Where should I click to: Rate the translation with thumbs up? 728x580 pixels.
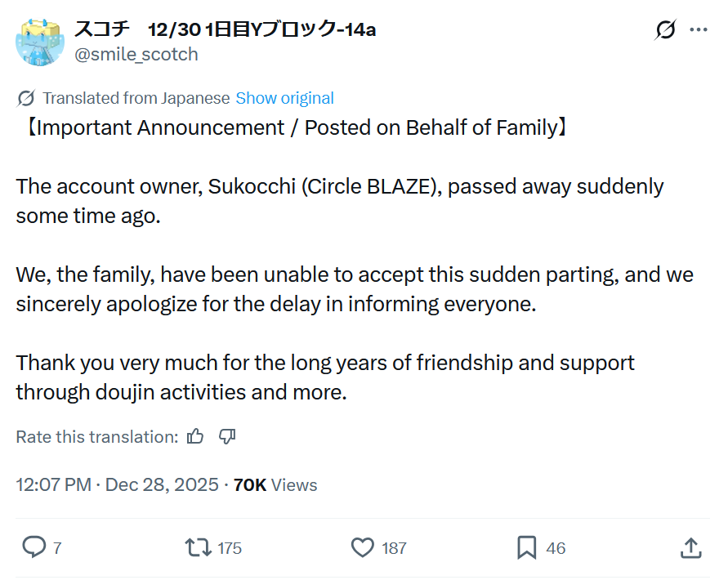[x=195, y=436]
